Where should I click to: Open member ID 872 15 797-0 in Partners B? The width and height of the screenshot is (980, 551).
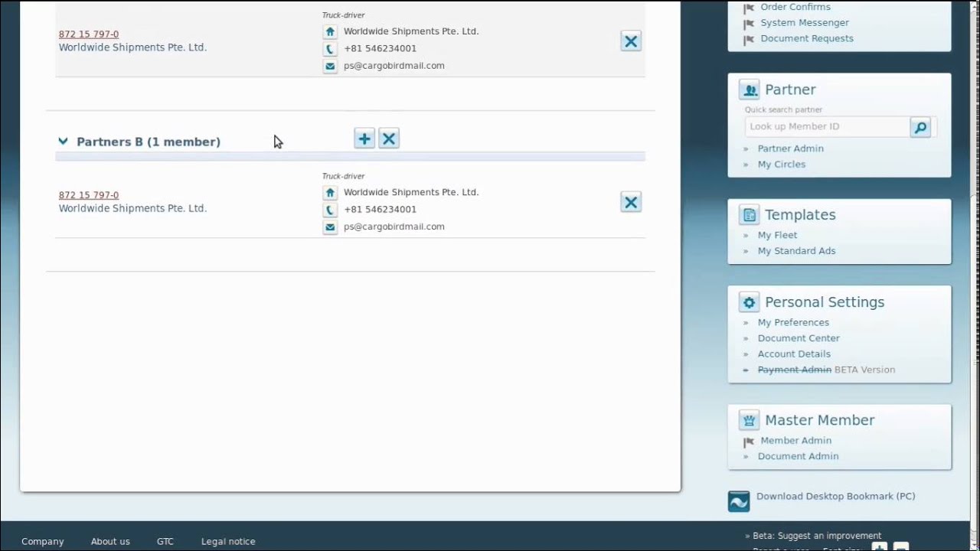click(x=89, y=195)
